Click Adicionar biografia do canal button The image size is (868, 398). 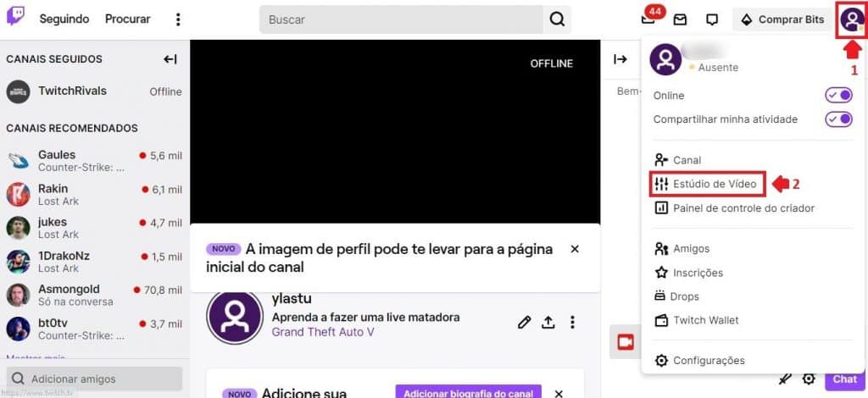pyautogui.click(x=468, y=392)
